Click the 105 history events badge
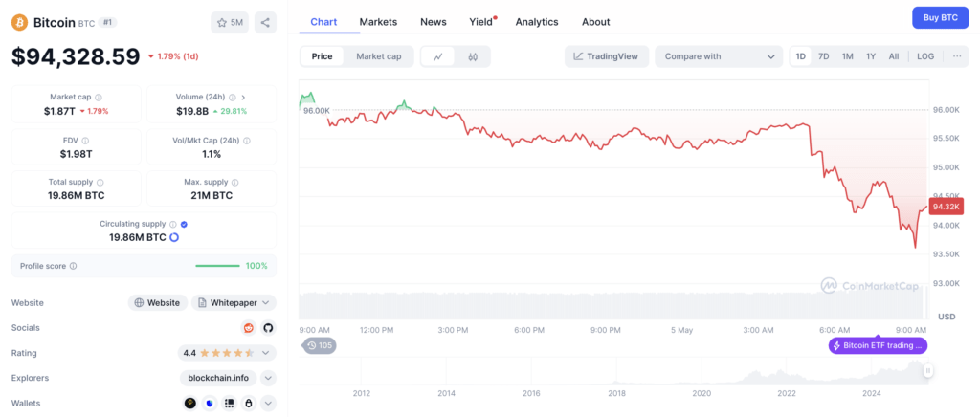The height and width of the screenshot is (417, 980). click(x=320, y=345)
